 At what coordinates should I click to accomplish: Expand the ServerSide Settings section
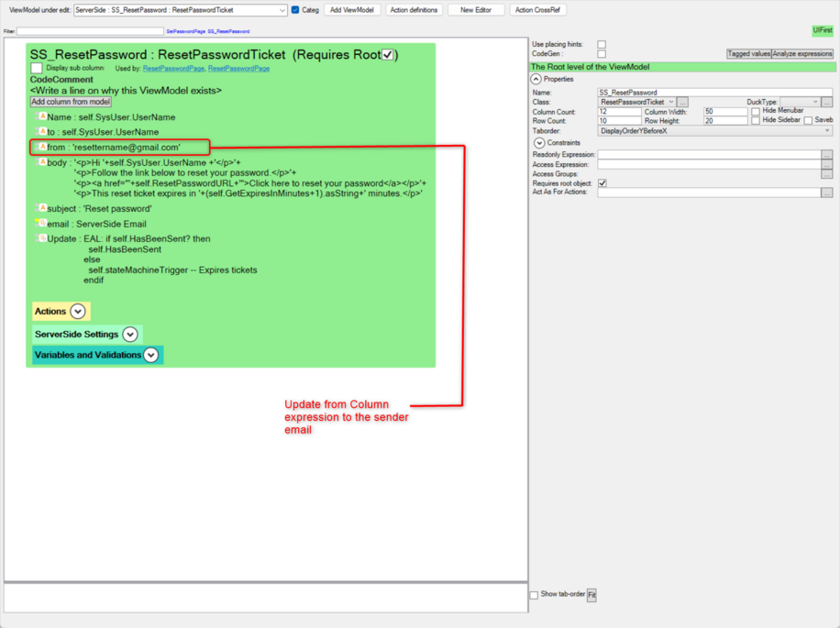(129, 334)
